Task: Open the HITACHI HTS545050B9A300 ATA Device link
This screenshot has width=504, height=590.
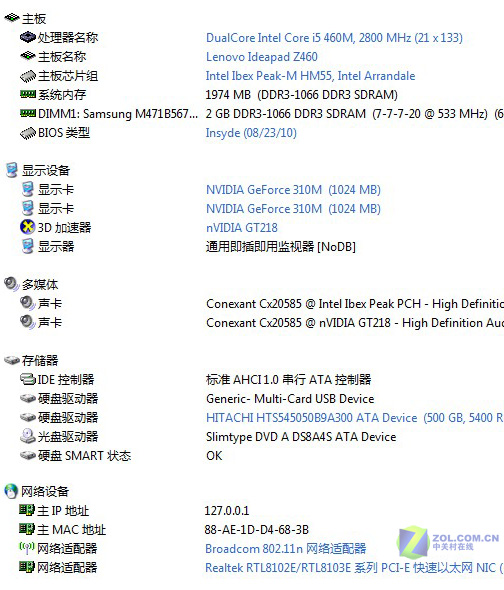Action: click(355, 418)
